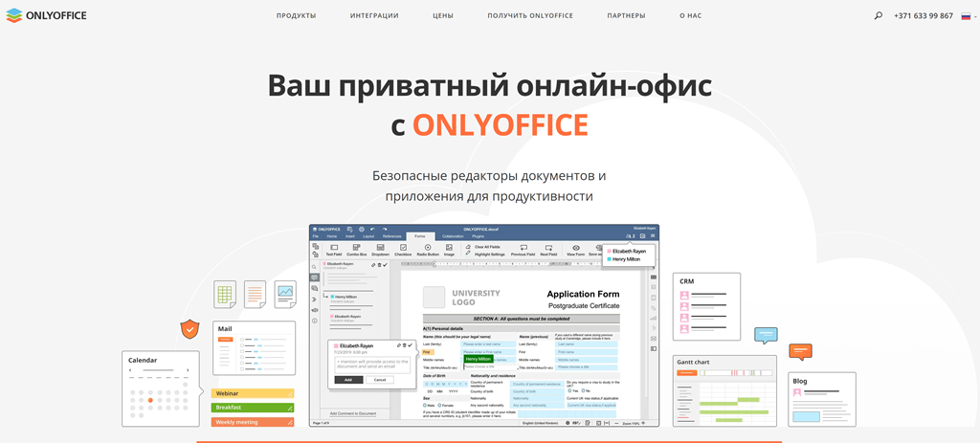Click the spreadsheet document icon
Image resolution: width=980 pixels, height=443 pixels.
pyautogui.click(x=224, y=294)
